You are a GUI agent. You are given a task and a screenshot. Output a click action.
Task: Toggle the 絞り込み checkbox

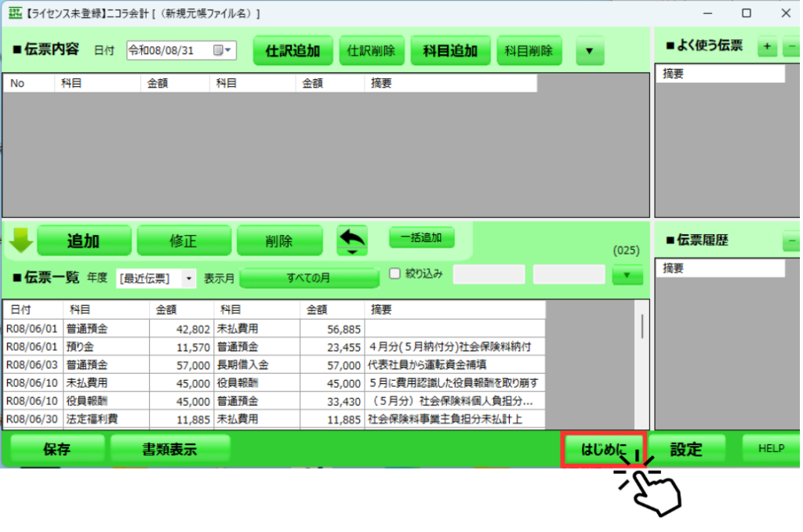pyautogui.click(x=395, y=273)
